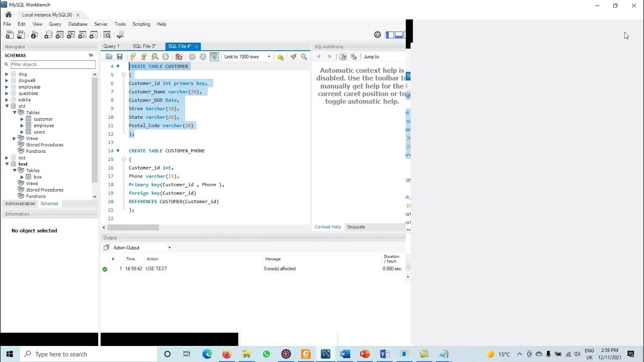
Task: Beautify the SQL with the brush icon
Action: click(x=293, y=57)
